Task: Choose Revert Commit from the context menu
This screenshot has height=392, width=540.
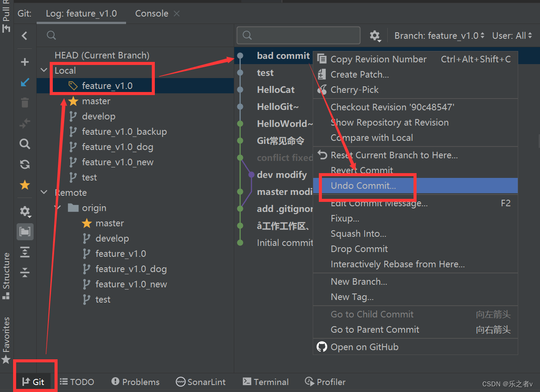Action: [x=415, y=170]
